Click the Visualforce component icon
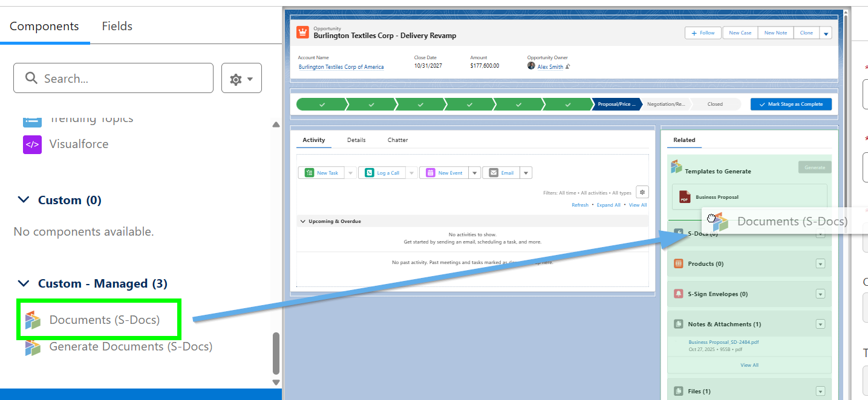 click(32, 144)
